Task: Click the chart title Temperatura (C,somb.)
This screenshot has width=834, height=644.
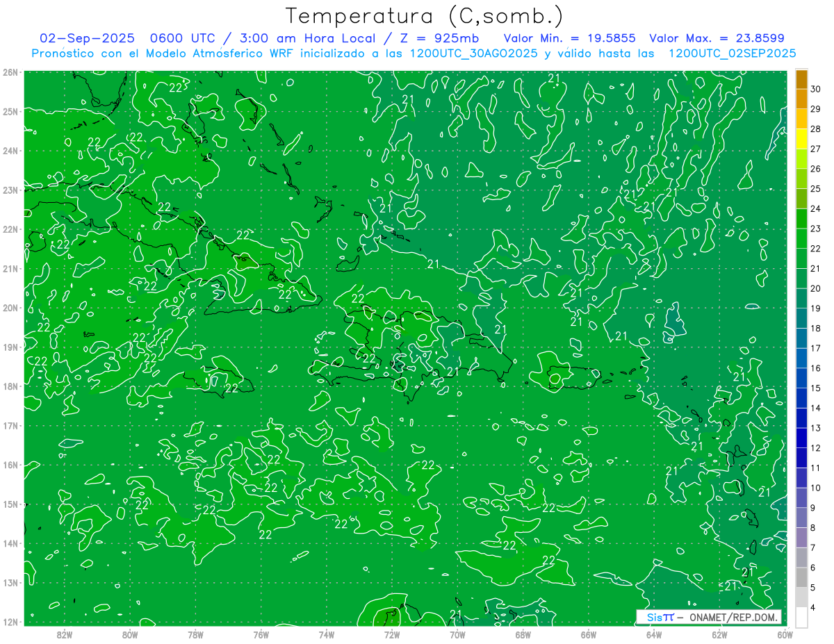Action: click(x=424, y=16)
